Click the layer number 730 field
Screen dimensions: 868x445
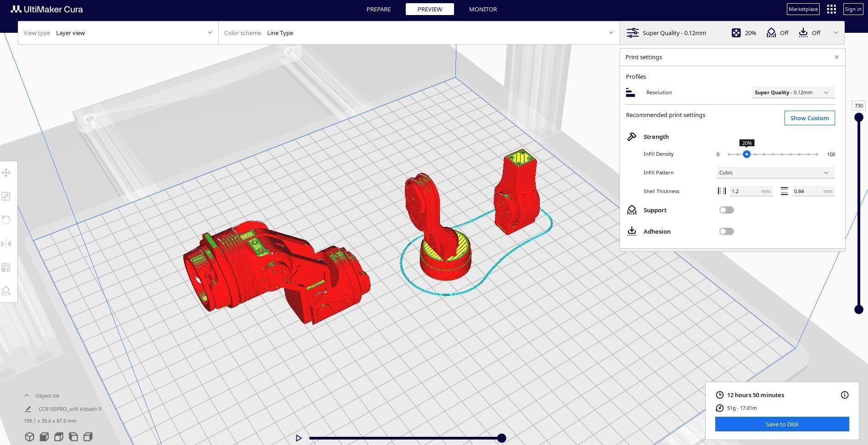(858, 106)
